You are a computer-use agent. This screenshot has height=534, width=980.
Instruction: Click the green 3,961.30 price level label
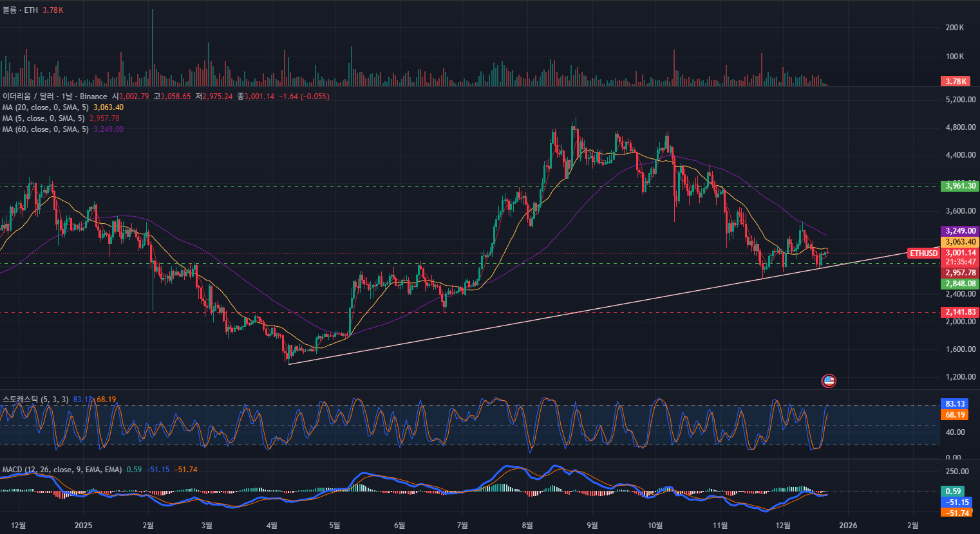[x=960, y=186]
